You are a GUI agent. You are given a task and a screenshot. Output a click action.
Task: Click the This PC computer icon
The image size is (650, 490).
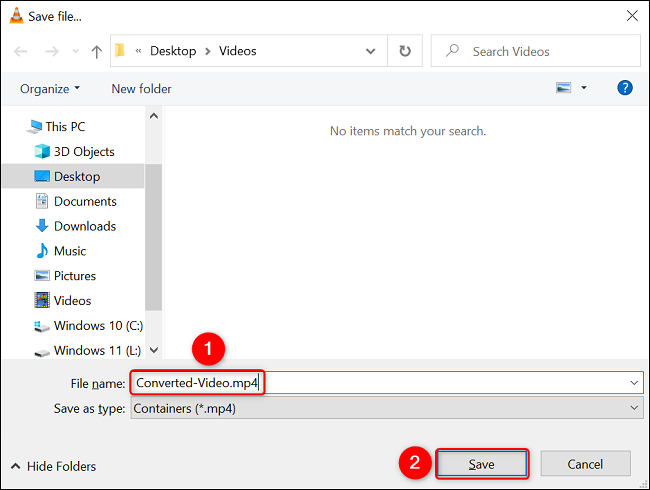tap(34, 126)
